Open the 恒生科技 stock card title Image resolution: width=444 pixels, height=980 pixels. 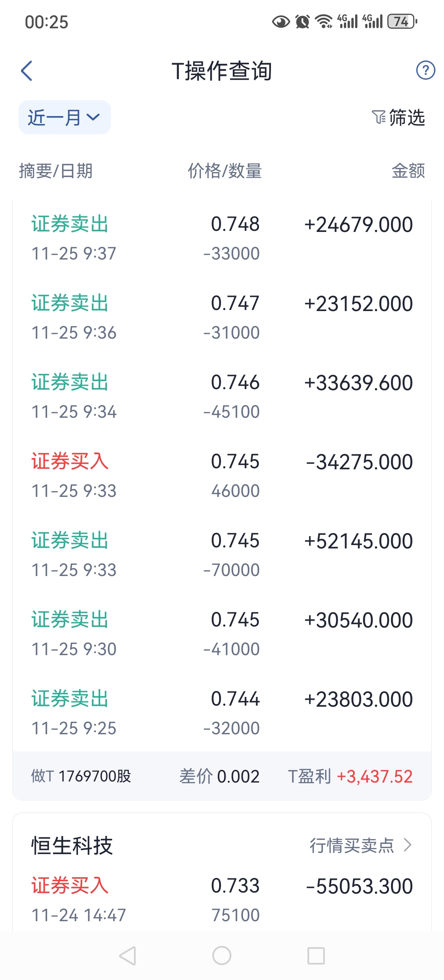[72, 845]
